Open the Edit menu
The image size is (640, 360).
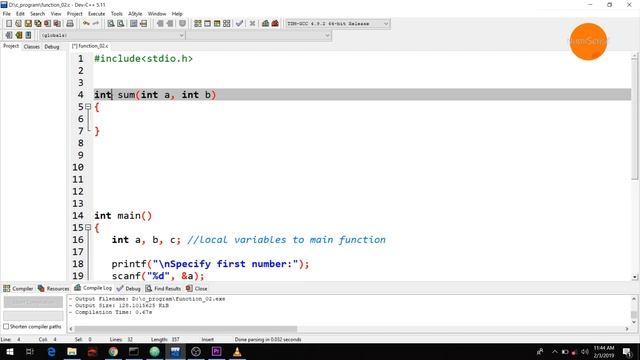20,13
